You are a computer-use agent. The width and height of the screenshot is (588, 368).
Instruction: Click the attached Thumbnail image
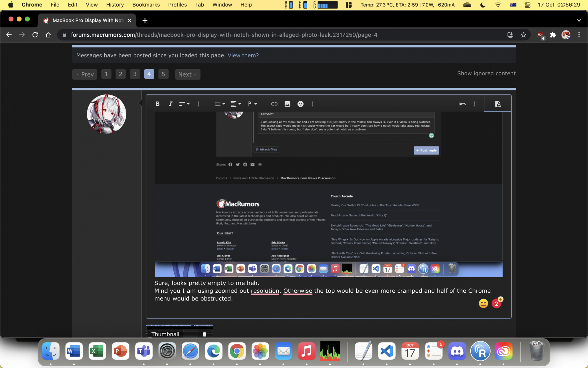click(176, 330)
